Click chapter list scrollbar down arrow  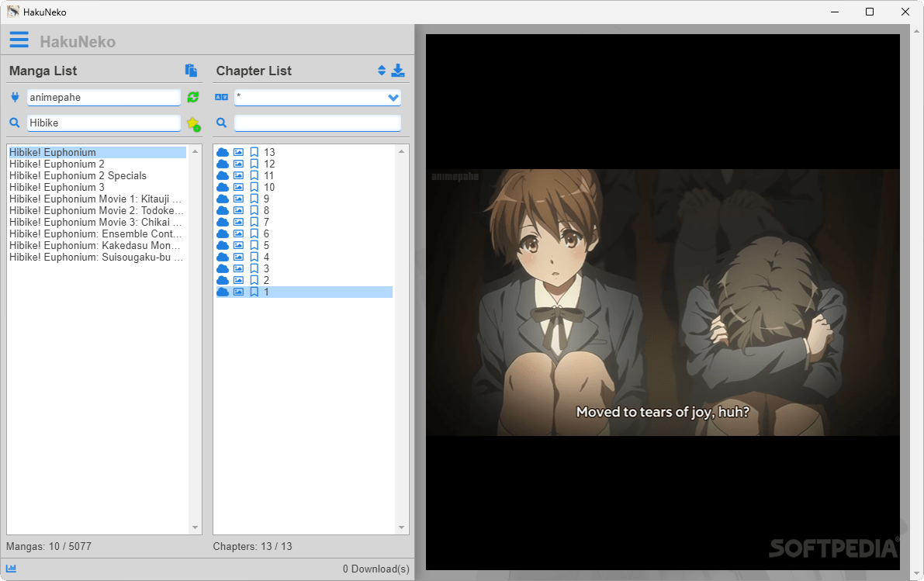pos(401,527)
